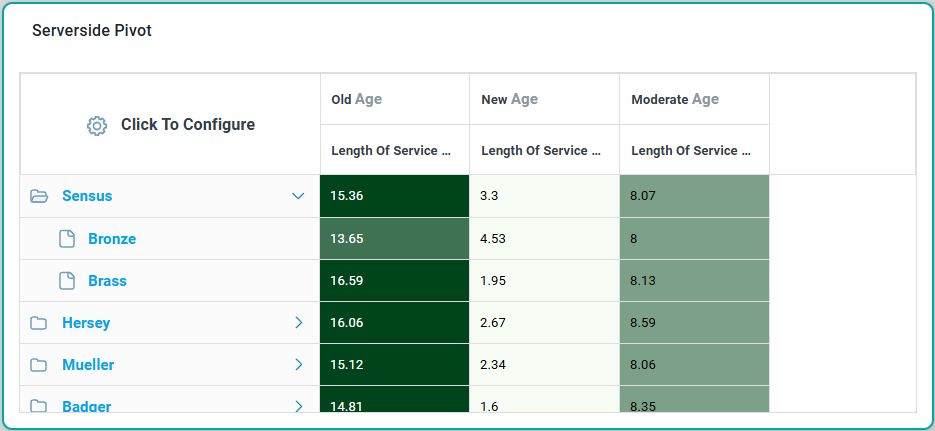Click the document icon next to Brass
Viewport: 935px width, 431px height.
(x=67, y=281)
